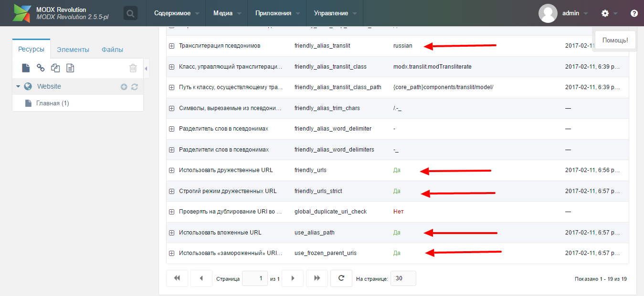Open the manager search magnifier

tap(130, 13)
